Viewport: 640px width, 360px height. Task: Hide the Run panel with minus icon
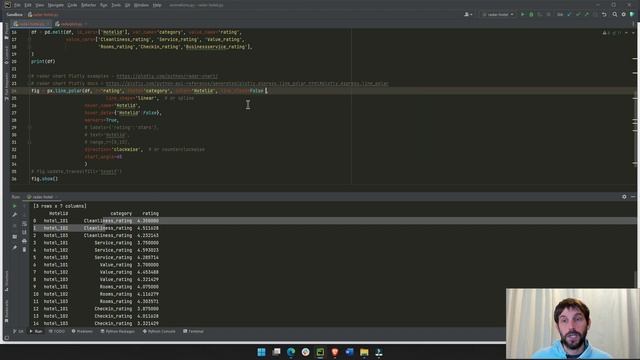pos(633,197)
